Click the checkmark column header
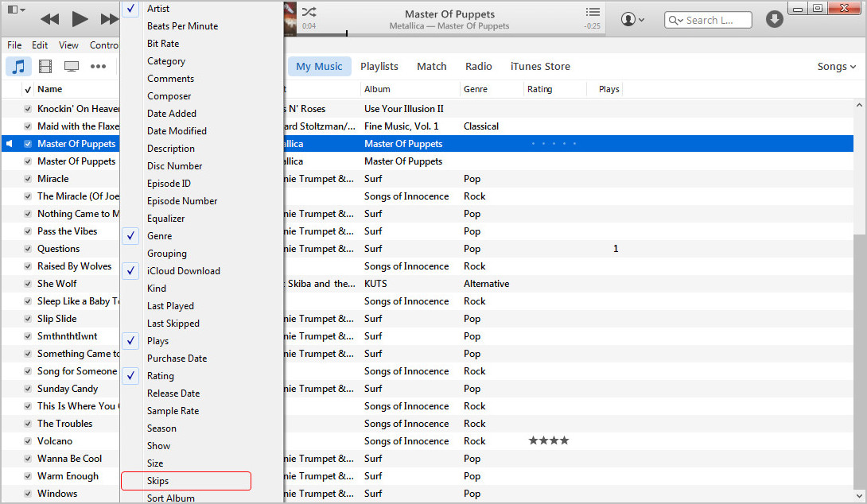Image resolution: width=867 pixels, height=504 pixels. [28, 90]
